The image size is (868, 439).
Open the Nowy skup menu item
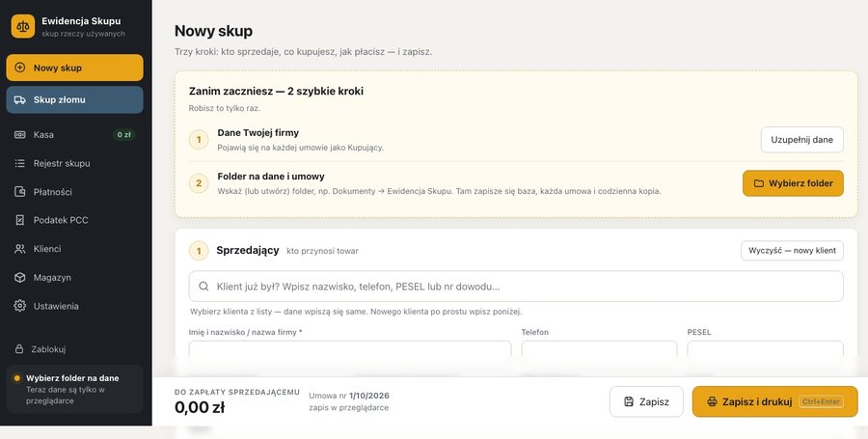pos(74,68)
